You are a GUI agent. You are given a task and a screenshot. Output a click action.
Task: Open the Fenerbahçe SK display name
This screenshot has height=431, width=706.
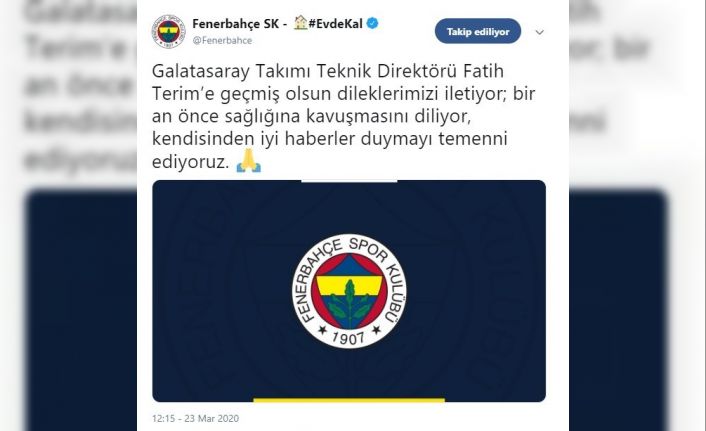click(x=235, y=23)
